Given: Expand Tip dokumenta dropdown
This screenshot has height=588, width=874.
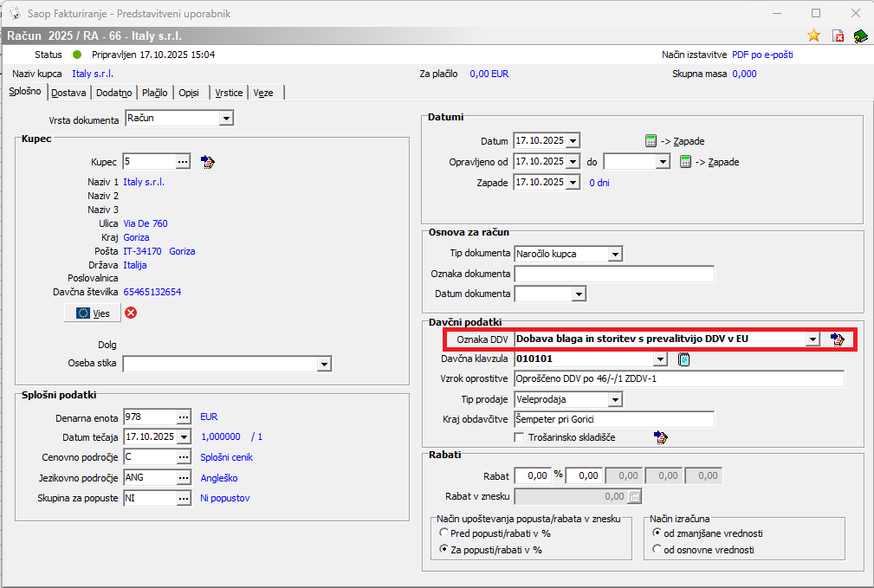Looking at the screenshot, I should [615, 254].
